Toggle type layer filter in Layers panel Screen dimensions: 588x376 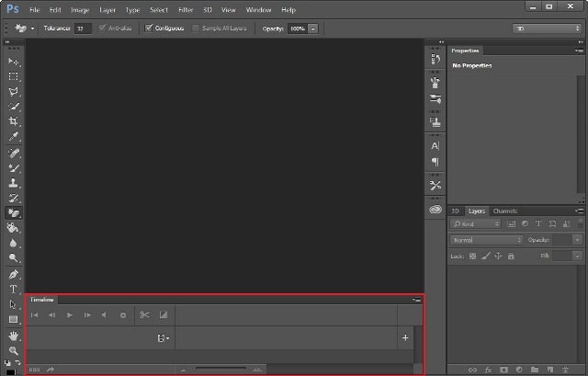click(x=538, y=224)
